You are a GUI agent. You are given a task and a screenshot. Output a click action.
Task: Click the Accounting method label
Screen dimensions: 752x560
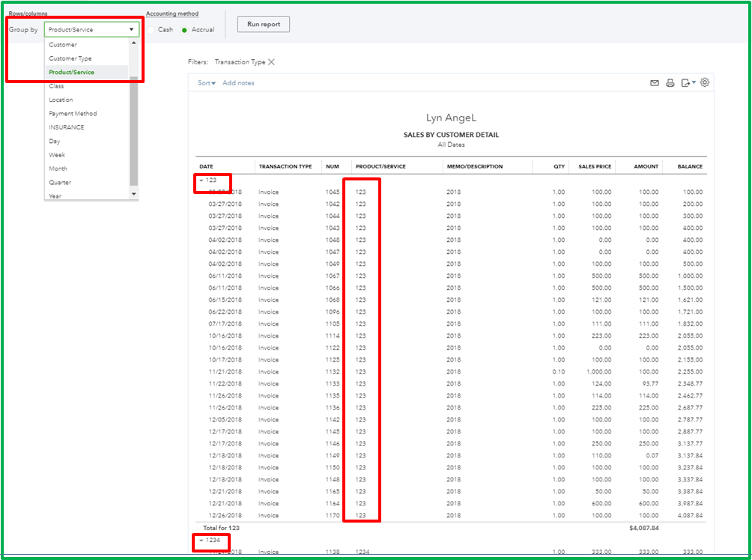[172, 13]
